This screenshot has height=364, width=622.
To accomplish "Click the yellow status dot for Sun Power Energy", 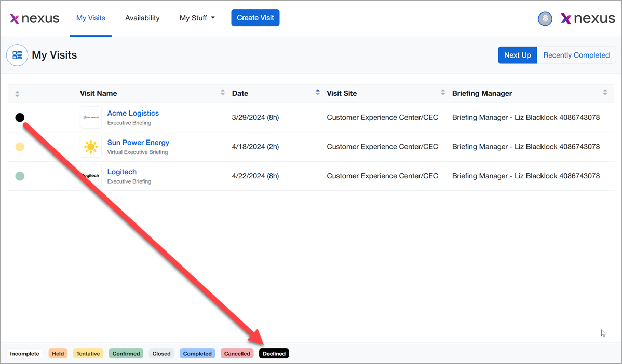I will 20,147.
